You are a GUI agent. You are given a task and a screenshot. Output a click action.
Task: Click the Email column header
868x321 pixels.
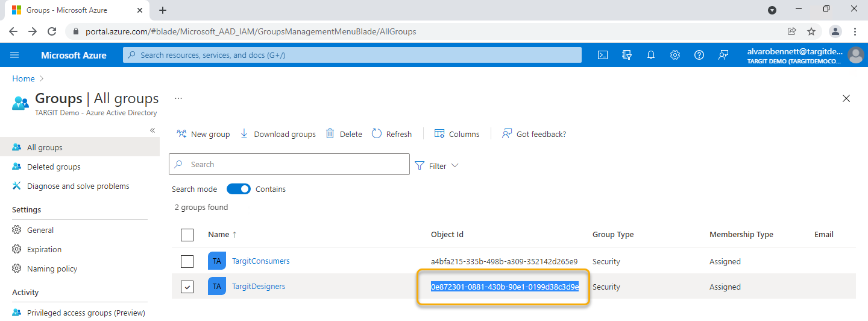(x=824, y=234)
